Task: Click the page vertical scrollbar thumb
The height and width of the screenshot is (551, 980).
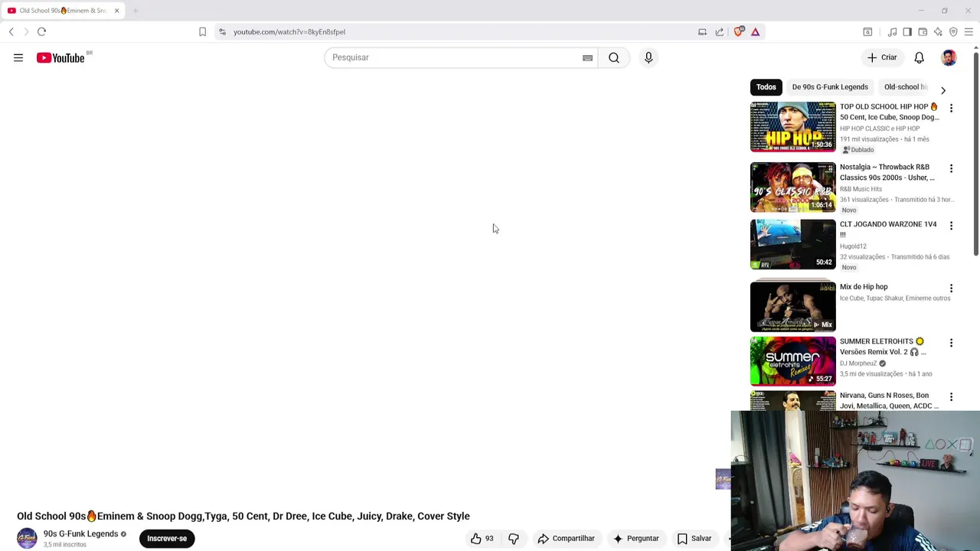Action: (x=976, y=153)
